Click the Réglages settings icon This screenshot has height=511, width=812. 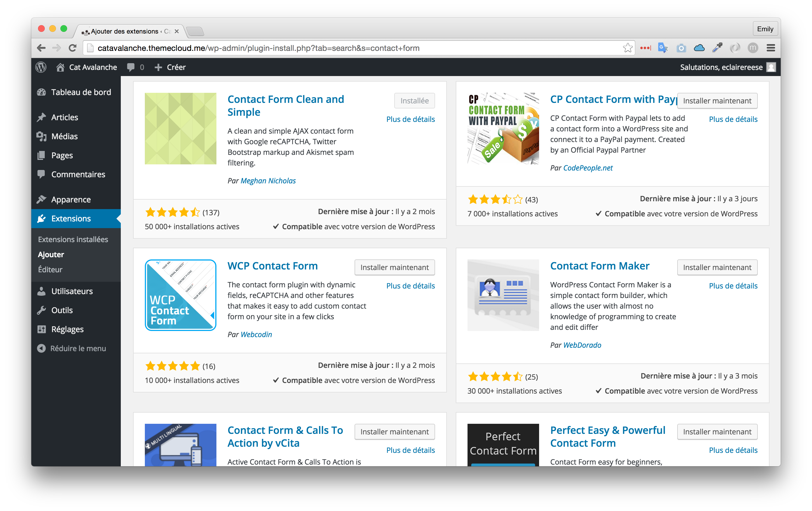tap(41, 329)
